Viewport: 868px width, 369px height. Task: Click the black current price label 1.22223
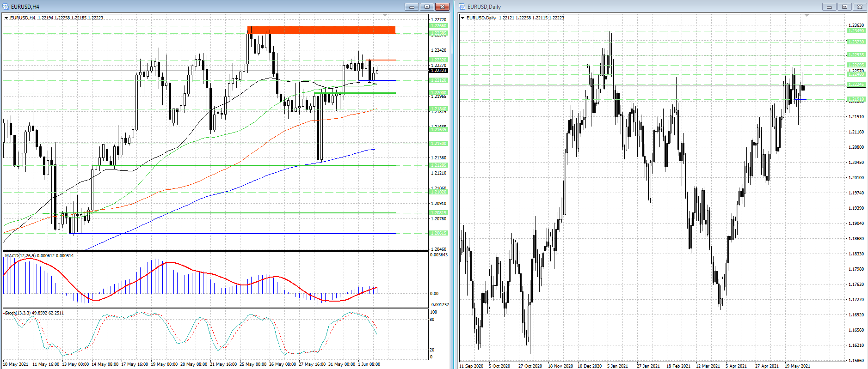coord(438,70)
